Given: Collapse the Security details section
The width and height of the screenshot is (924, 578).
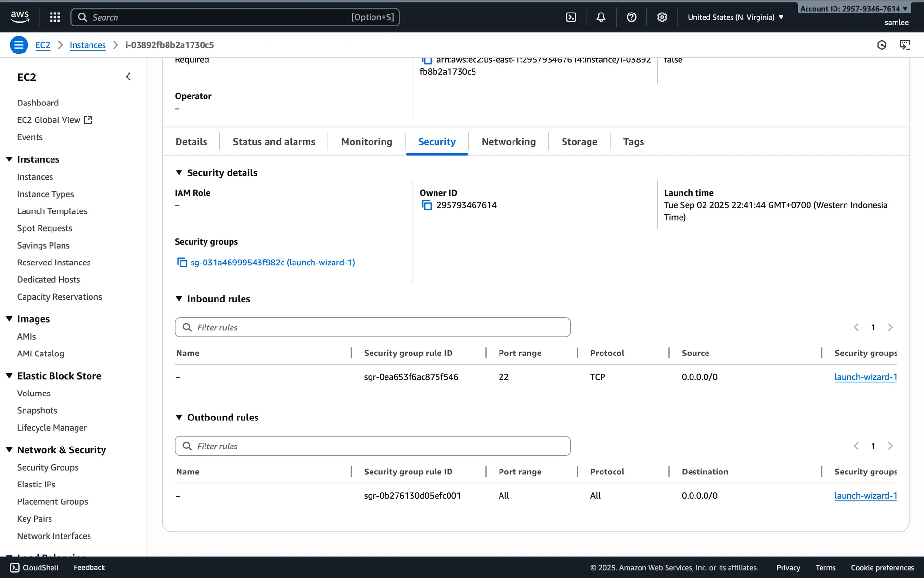Looking at the screenshot, I should pyautogui.click(x=179, y=172).
